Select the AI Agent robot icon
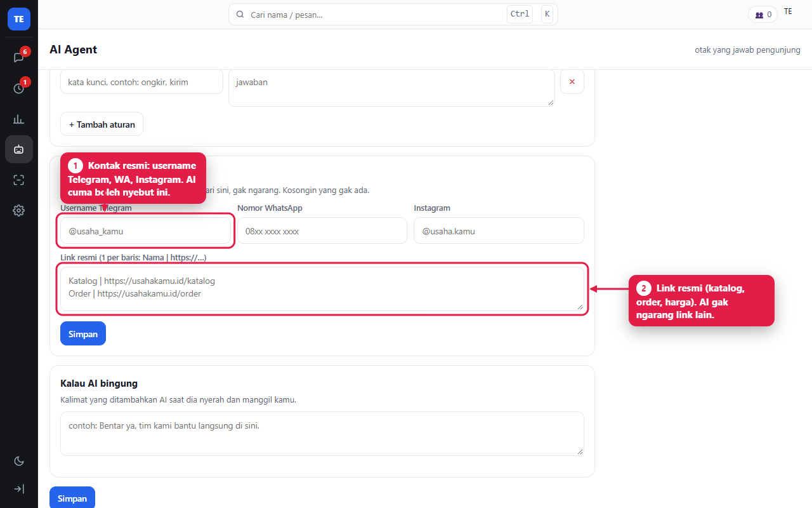Image resolution: width=812 pixels, height=508 pixels. [x=19, y=149]
